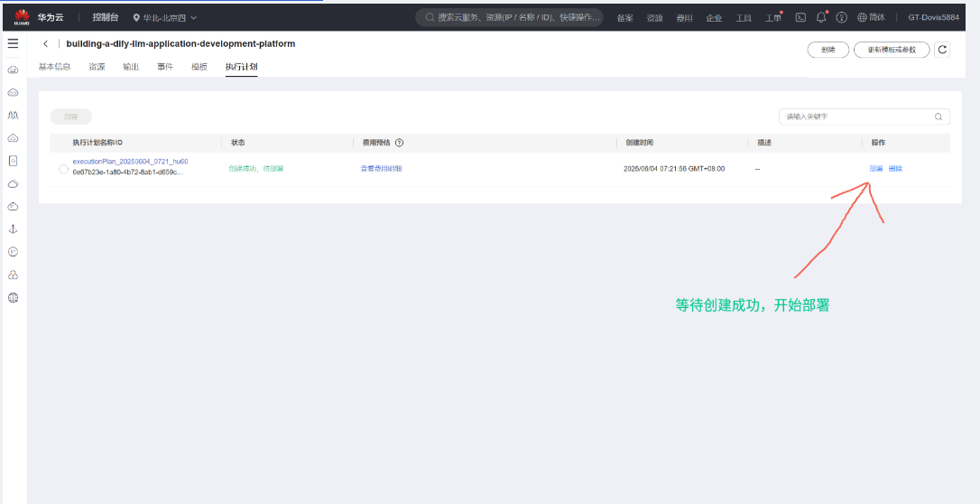
Task: Open the hamburger menu in sidebar
Action: point(13,43)
